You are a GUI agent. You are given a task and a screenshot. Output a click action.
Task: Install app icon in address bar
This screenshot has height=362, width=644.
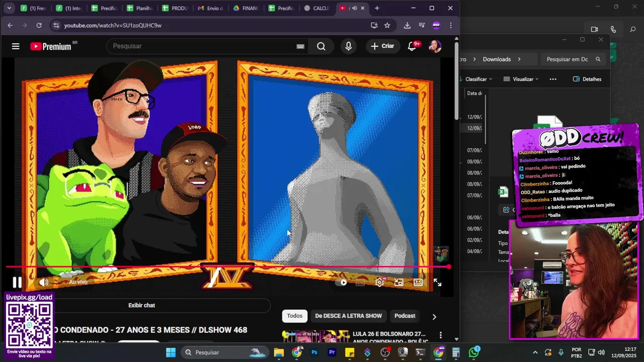pyautogui.click(x=374, y=25)
